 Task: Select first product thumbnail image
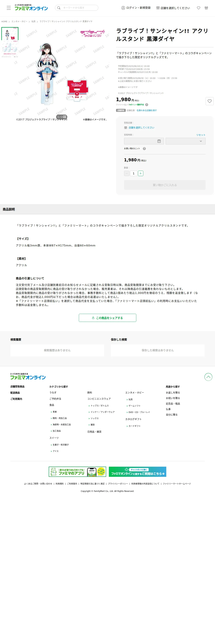coord(10,33)
